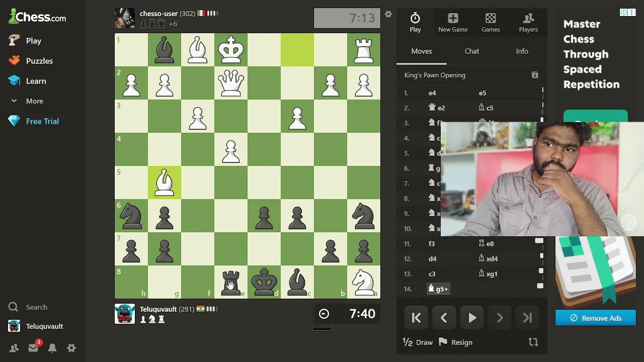Open sidebar settings gear
644x362 pixels.
[x=71, y=348]
